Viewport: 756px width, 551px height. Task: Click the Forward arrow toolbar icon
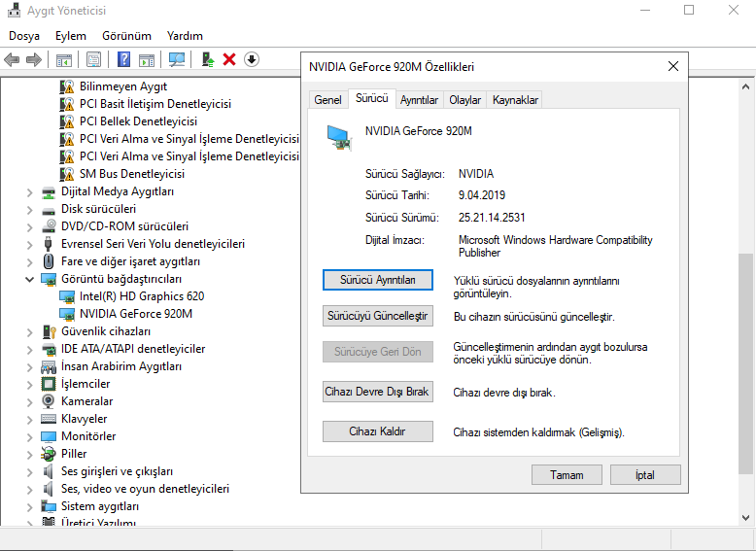click(34, 60)
